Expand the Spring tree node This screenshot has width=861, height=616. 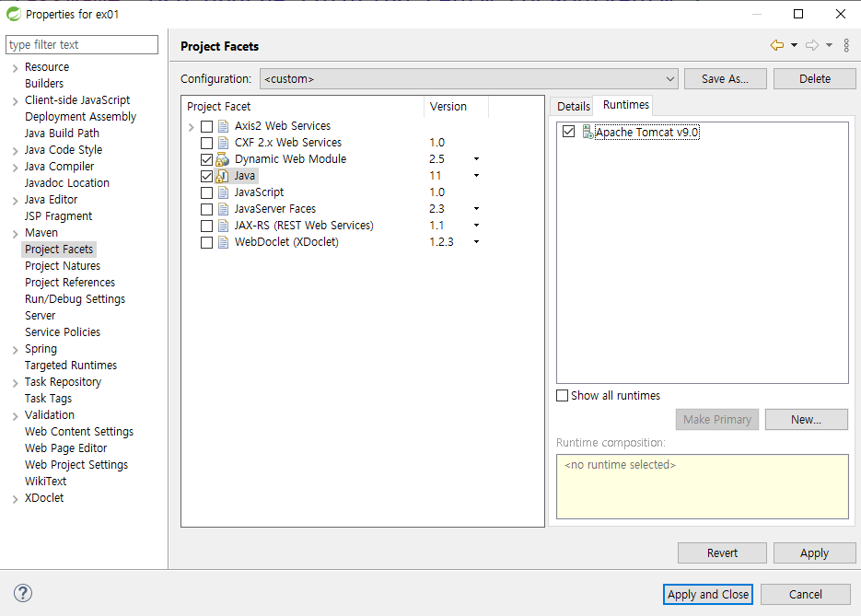click(x=16, y=350)
